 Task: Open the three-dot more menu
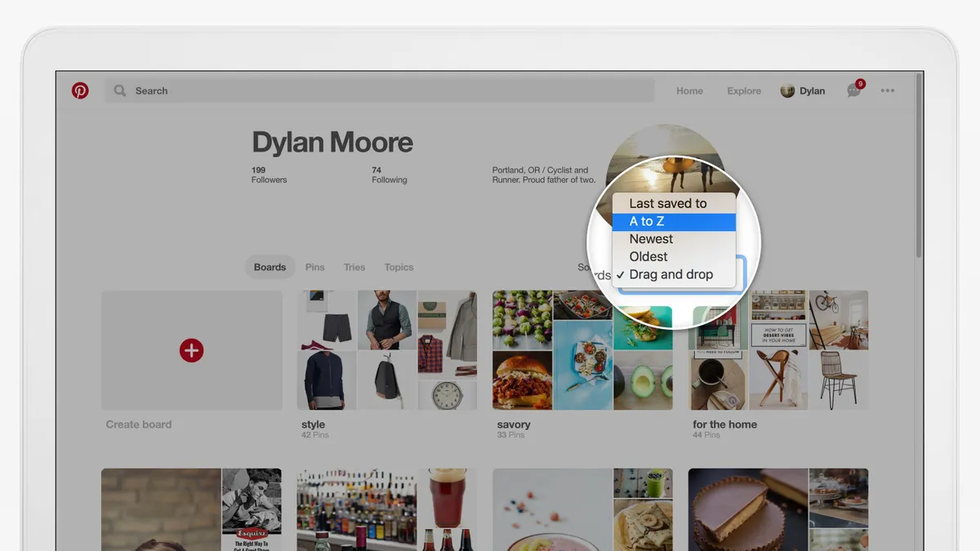click(888, 91)
